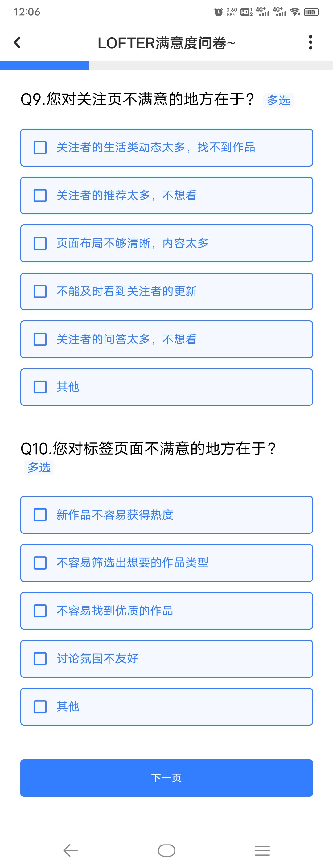This screenshot has width=333, height=868.
Task: Tick 不容易筛选出想要的作品类型 checkbox
Action: [166, 563]
